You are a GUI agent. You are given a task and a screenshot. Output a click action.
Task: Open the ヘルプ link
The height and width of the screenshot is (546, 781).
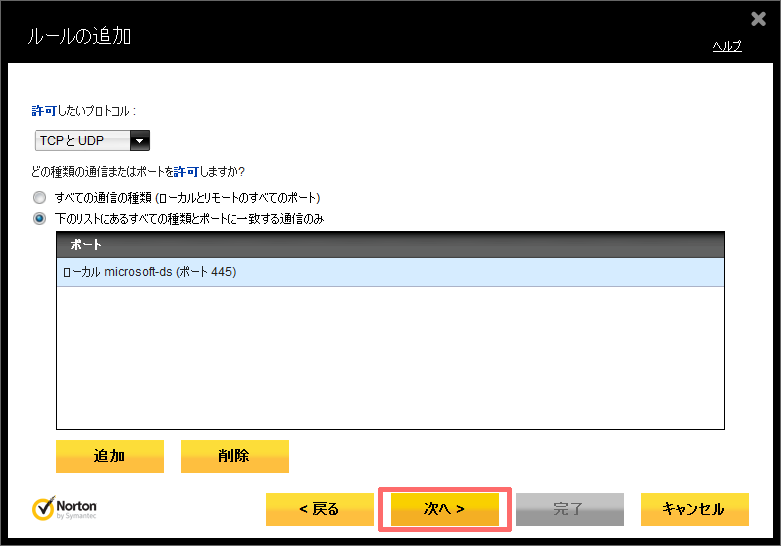(x=726, y=46)
